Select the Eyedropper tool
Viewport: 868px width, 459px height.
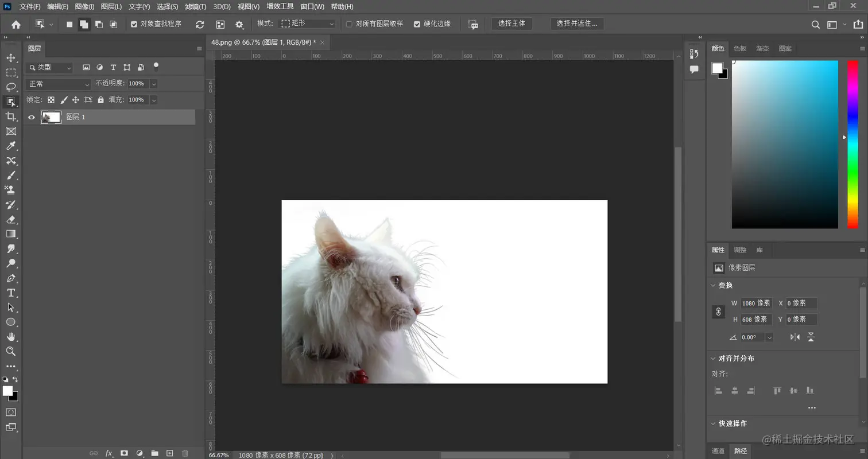(x=11, y=146)
